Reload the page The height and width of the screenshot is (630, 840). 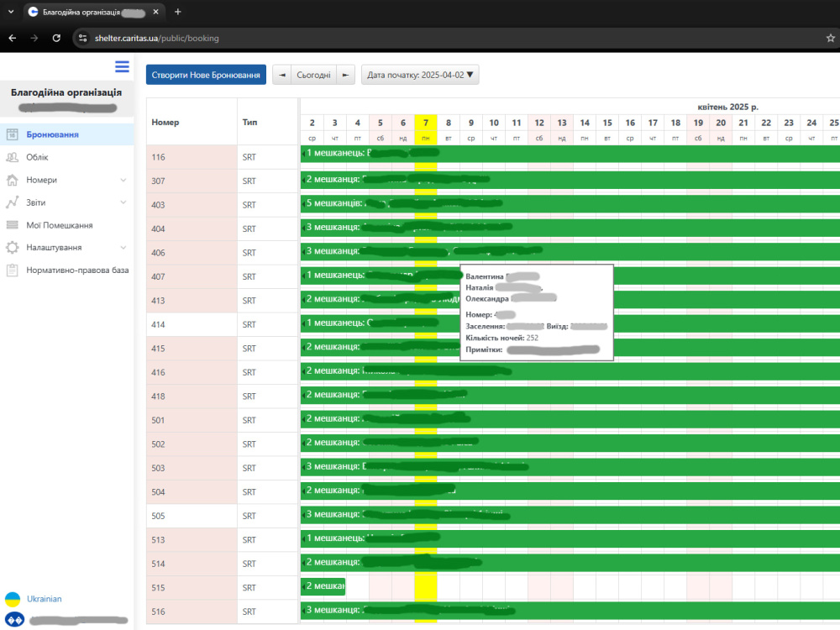coord(56,38)
